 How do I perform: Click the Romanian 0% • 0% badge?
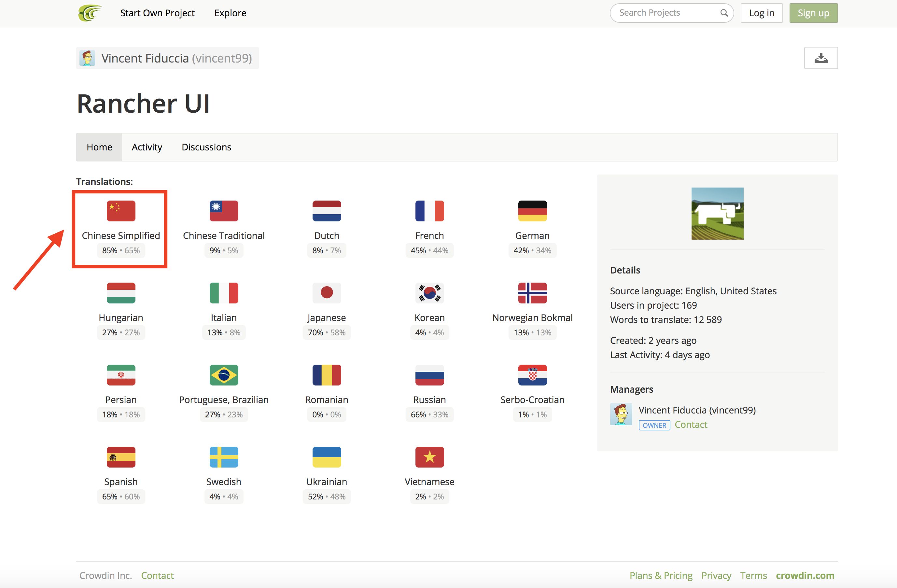tap(327, 414)
